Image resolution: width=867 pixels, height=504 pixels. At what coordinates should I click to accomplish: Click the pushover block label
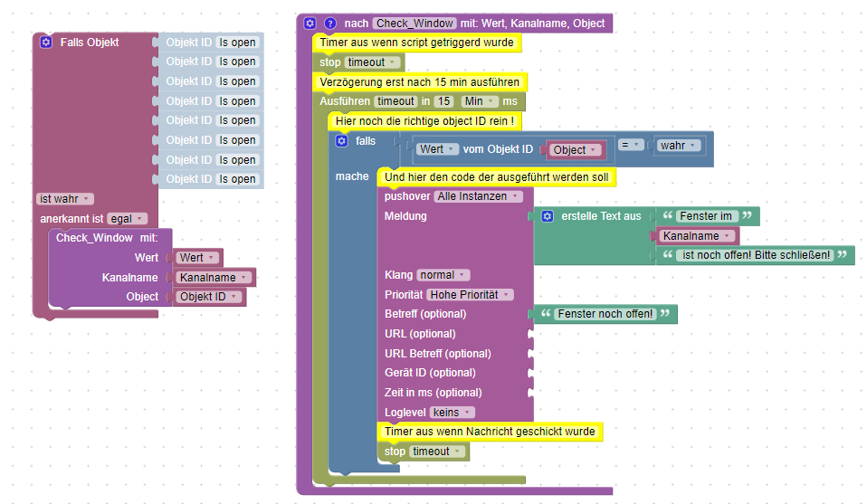tap(407, 196)
